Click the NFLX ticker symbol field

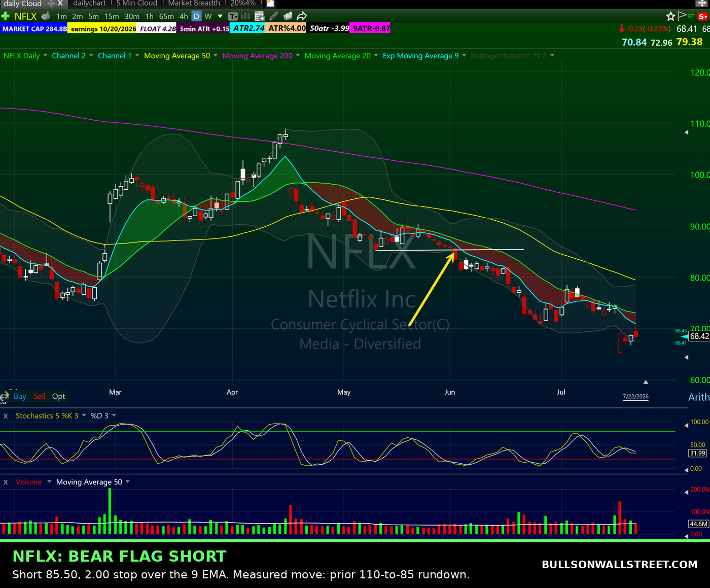(25, 16)
